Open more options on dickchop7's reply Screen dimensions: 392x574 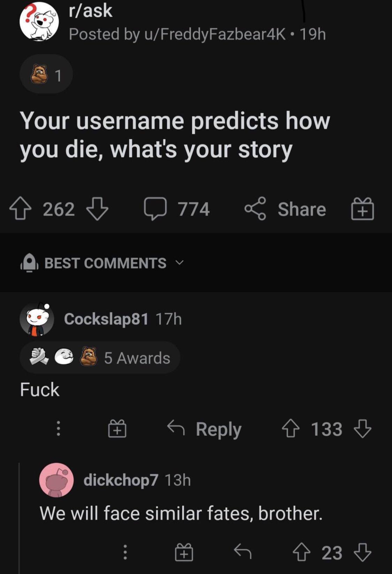click(125, 552)
